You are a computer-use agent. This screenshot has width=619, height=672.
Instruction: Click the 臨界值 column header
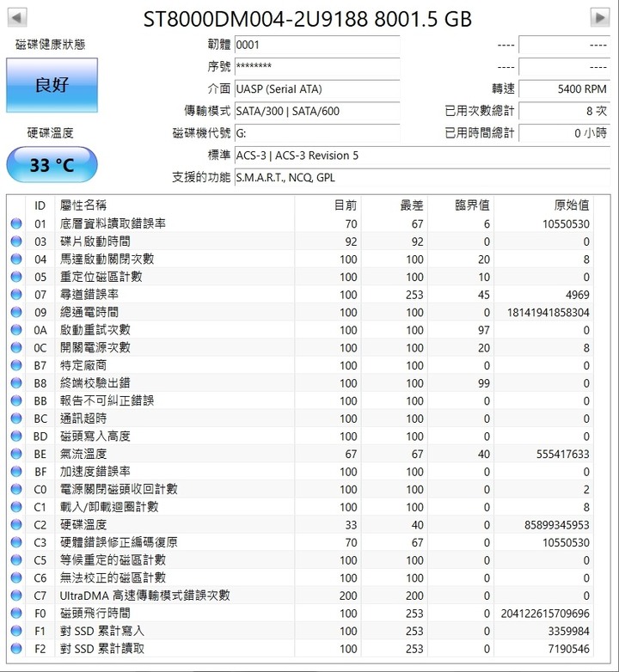461,205
